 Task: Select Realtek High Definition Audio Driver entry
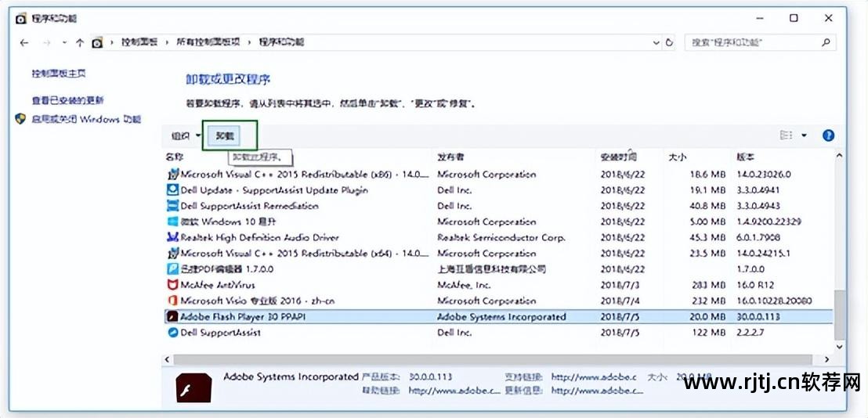coord(259,237)
